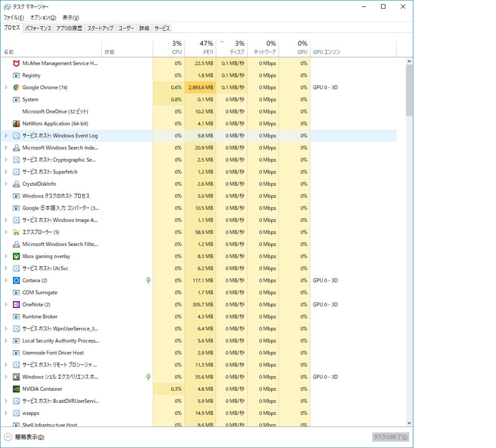Switch to the アプリの履歴 tab
496x448 pixels.
point(69,29)
